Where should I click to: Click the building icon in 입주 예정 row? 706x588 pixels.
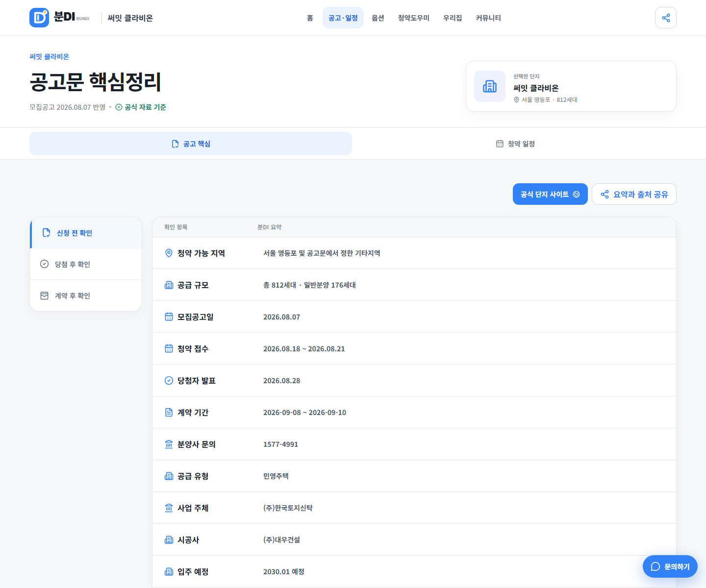tap(169, 571)
